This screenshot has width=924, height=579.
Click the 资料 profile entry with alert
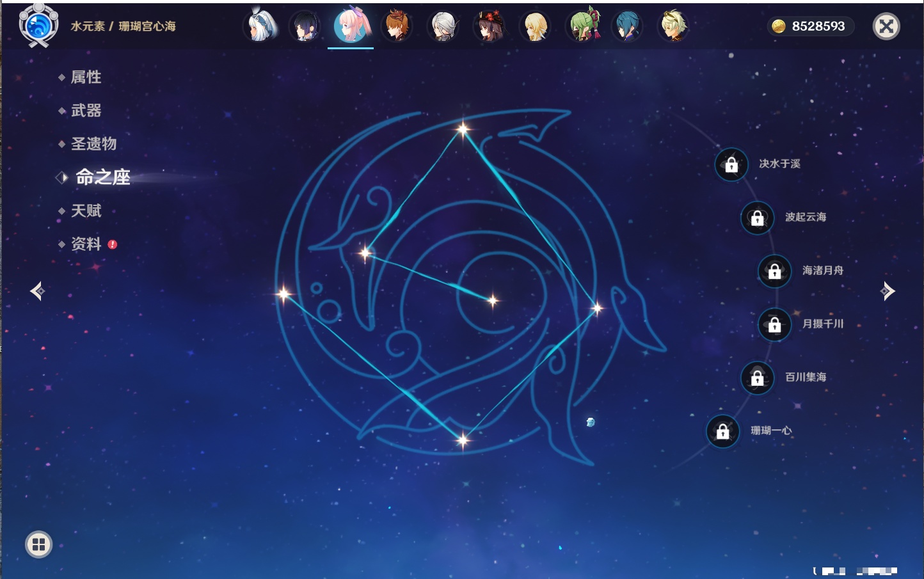coord(86,244)
